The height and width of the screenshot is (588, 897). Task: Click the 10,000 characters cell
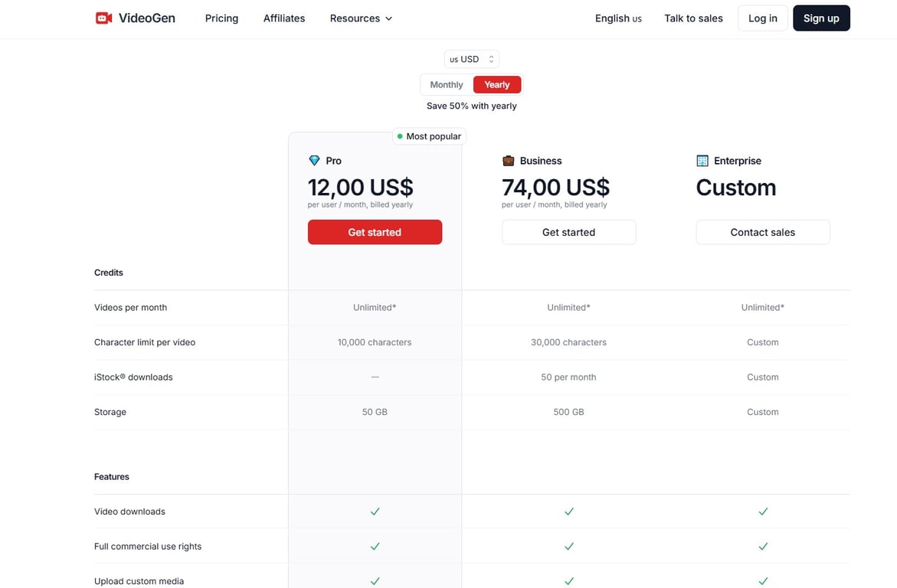[x=375, y=342]
